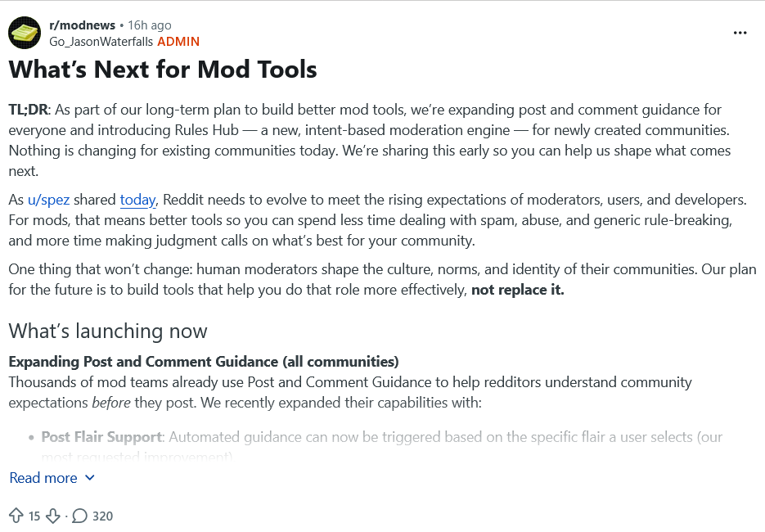Open the r/modnews community avatar
This screenshot has width=765, height=532.
25,33
